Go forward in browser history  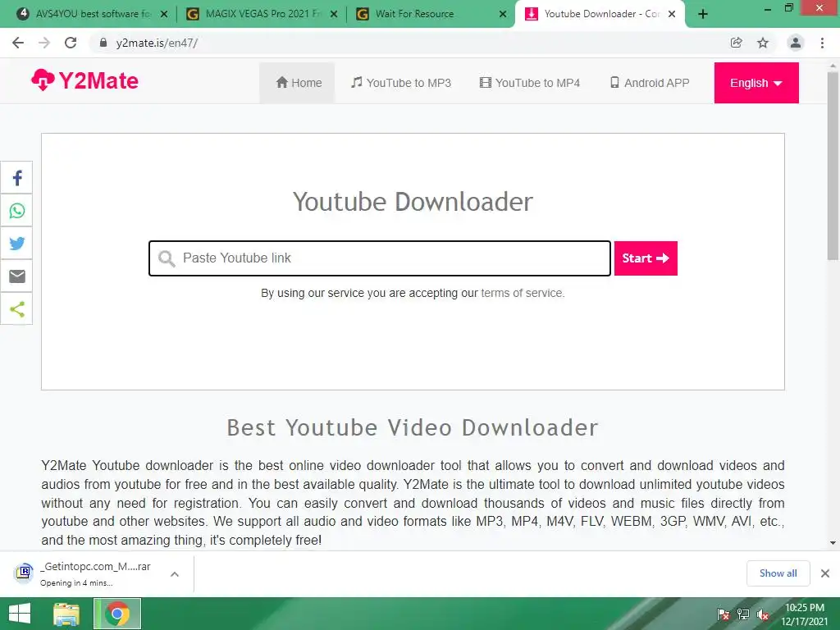(x=44, y=43)
